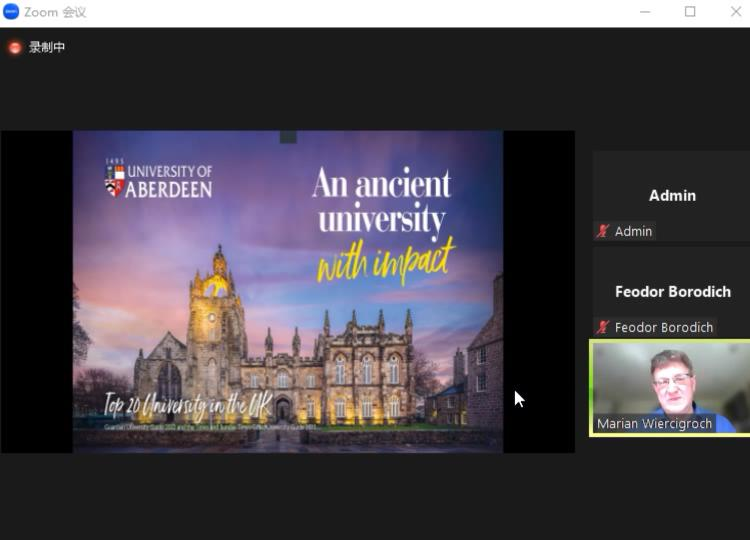Click the Admin name label
This screenshot has width=750, height=540.
(633, 231)
